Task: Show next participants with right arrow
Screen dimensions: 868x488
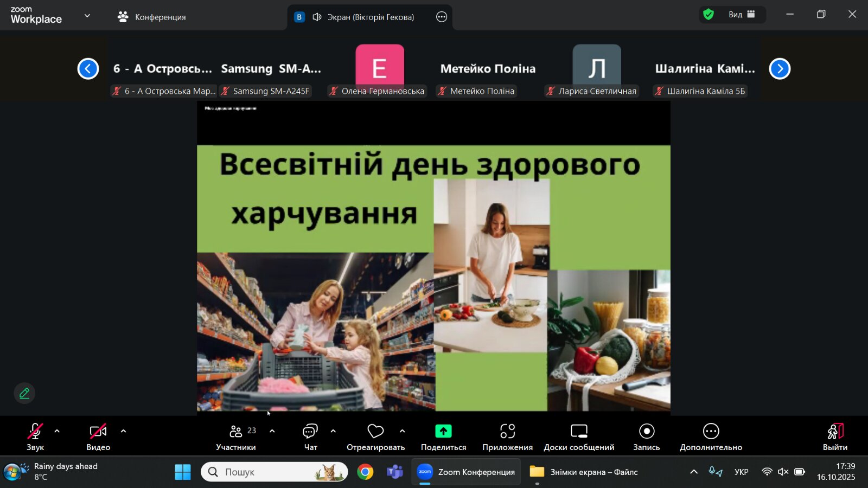Action: pos(780,69)
